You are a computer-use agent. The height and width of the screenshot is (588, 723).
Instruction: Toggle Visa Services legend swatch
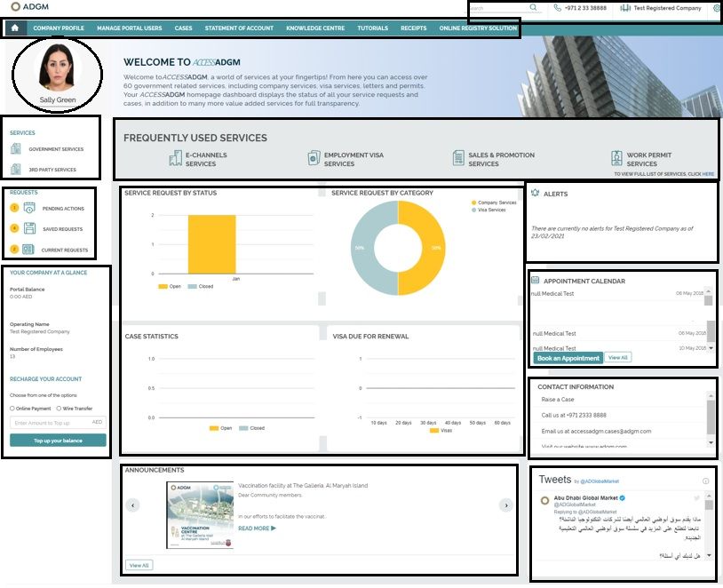coord(473,210)
